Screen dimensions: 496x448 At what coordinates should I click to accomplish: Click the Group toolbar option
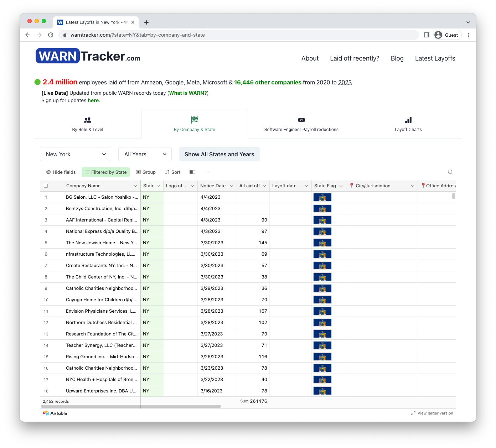pyautogui.click(x=146, y=172)
